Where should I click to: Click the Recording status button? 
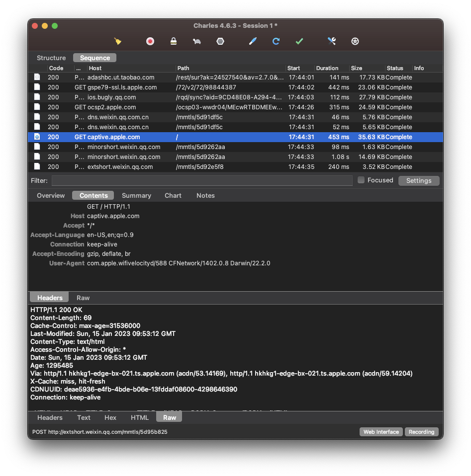pyautogui.click(x=422, y=432)
